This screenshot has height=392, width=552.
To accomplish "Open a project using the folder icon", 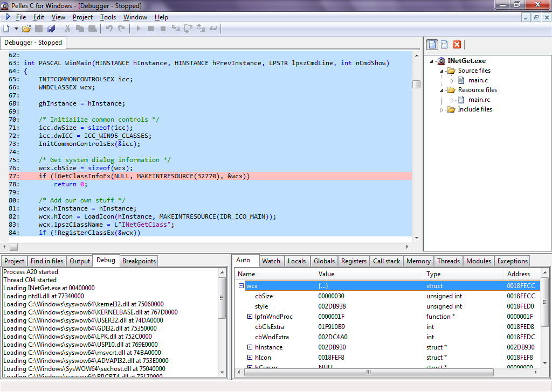I will (x=26, y=29).
